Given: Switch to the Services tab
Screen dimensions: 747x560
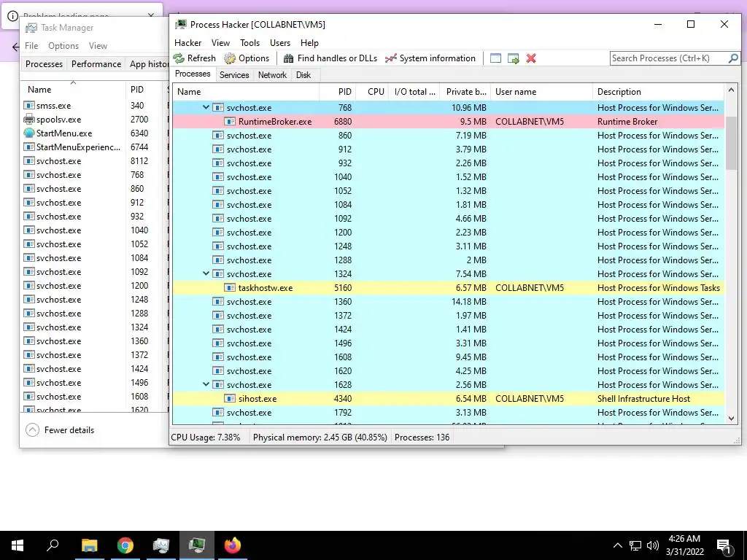Looking at the screenshot, I should click(x=234, y=75).
